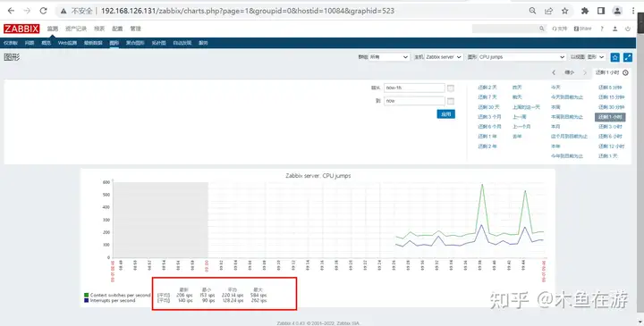Click the Zabbix user profile icon
Image resolution: width=644 pixels, height=326 pixels.
coord(614,29)
